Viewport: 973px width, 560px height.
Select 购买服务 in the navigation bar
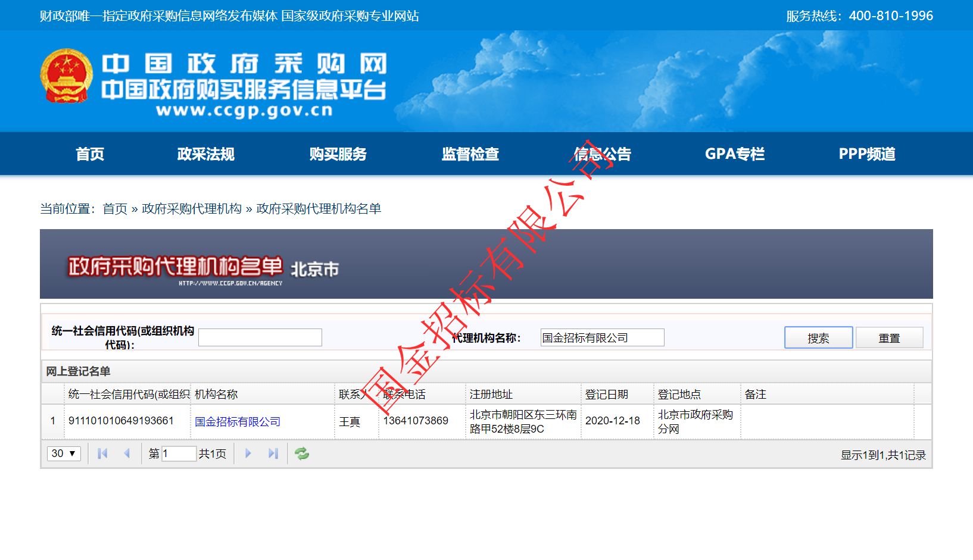[x=338, y=154]
